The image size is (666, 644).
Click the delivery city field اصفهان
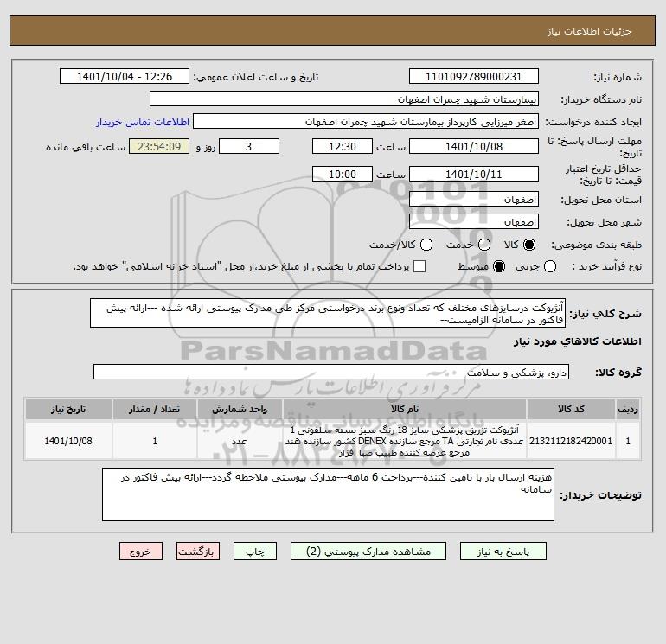474,221
